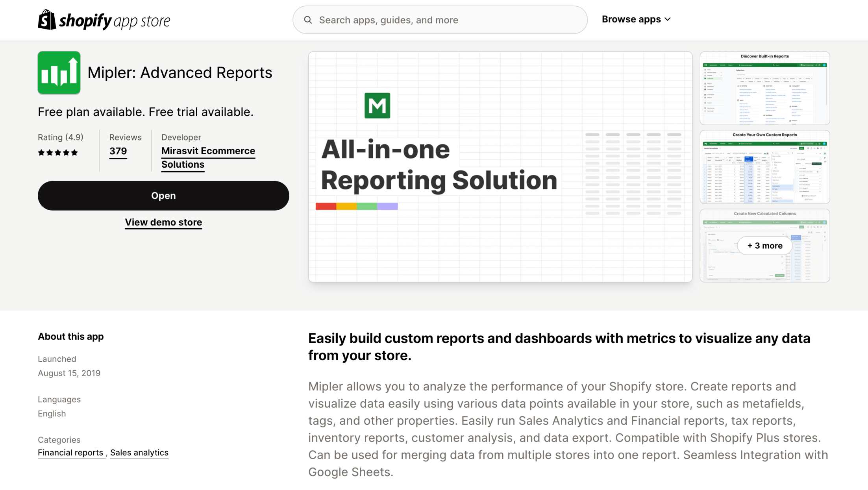This screenshot has width=868, height=490.
Task: Click the search apps input field
Action: click(440, 20)
